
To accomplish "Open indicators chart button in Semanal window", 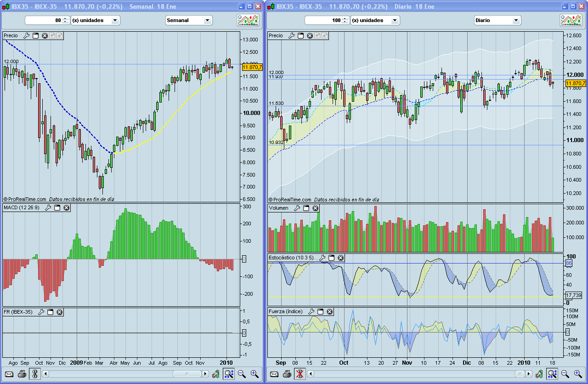I will coord(248,20).
